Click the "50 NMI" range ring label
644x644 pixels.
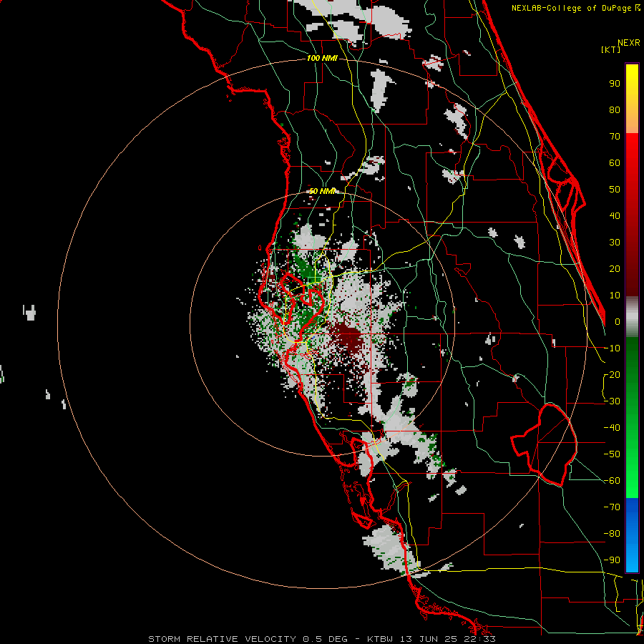[322, 191]
